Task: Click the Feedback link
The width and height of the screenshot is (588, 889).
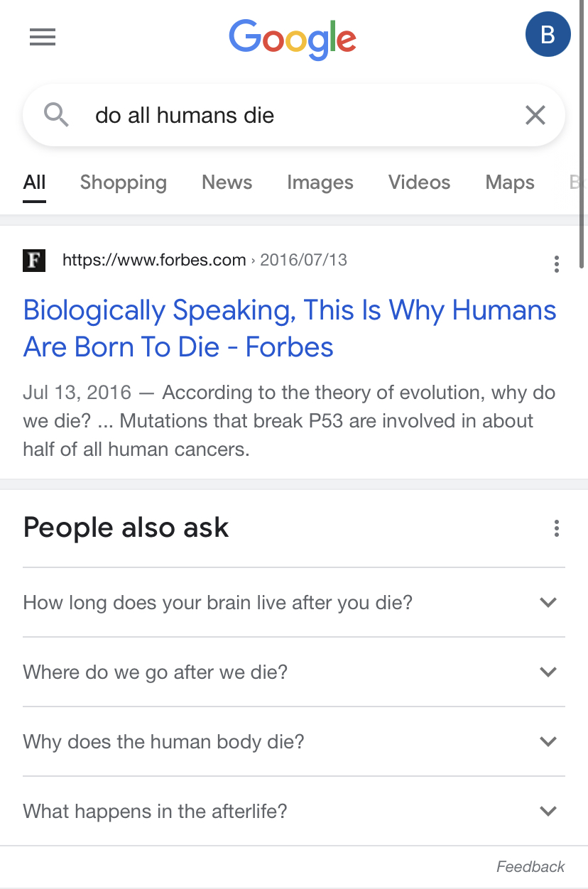Action: tap(530, 867)
